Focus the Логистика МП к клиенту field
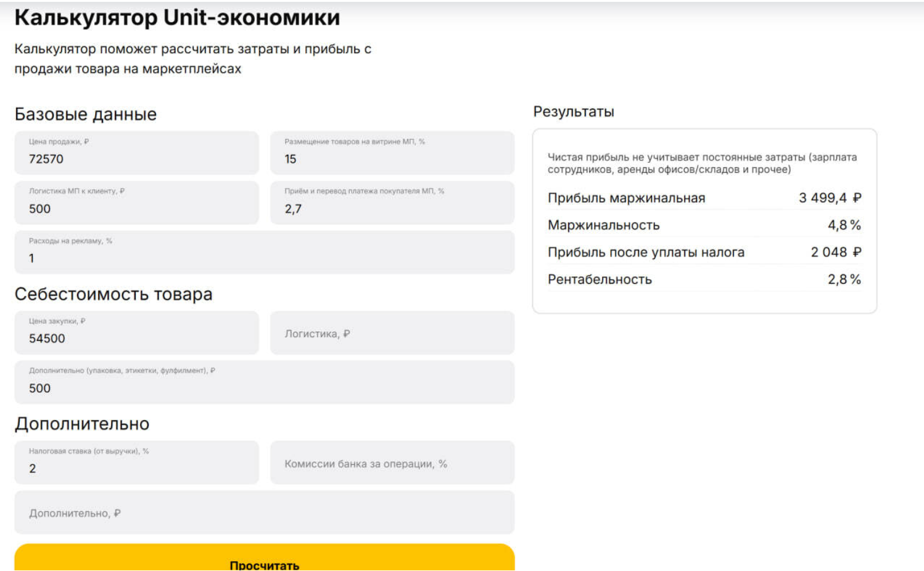 click(136, 202)
